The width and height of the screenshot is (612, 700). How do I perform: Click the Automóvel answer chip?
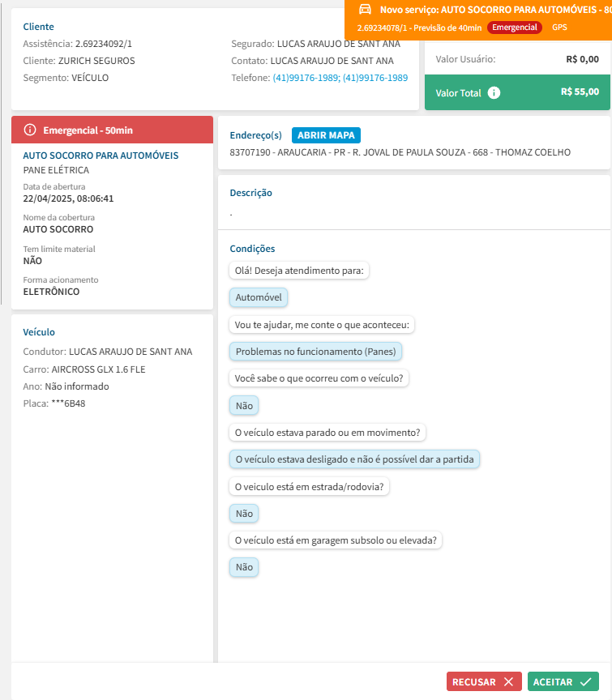pyautogui.click(x=259, y=298)
